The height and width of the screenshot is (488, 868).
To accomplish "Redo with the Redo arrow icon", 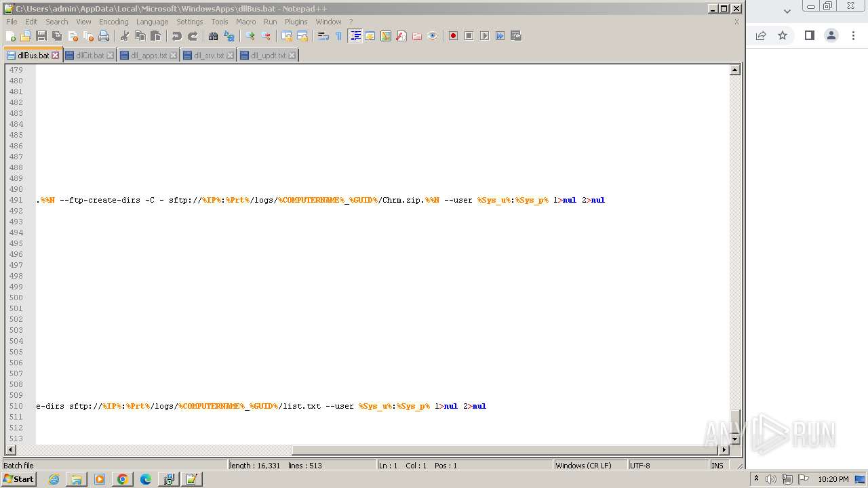I will click(193, 36).
